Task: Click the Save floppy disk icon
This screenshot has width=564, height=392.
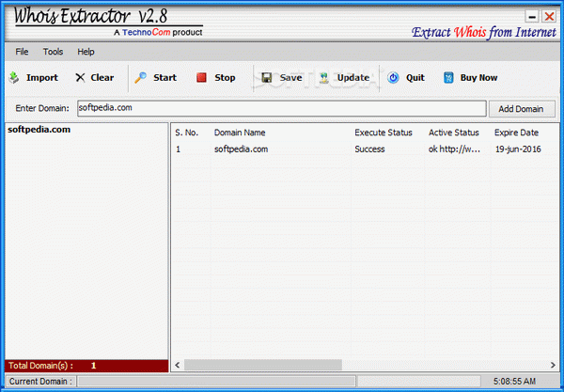Action: tap(266, 78)
